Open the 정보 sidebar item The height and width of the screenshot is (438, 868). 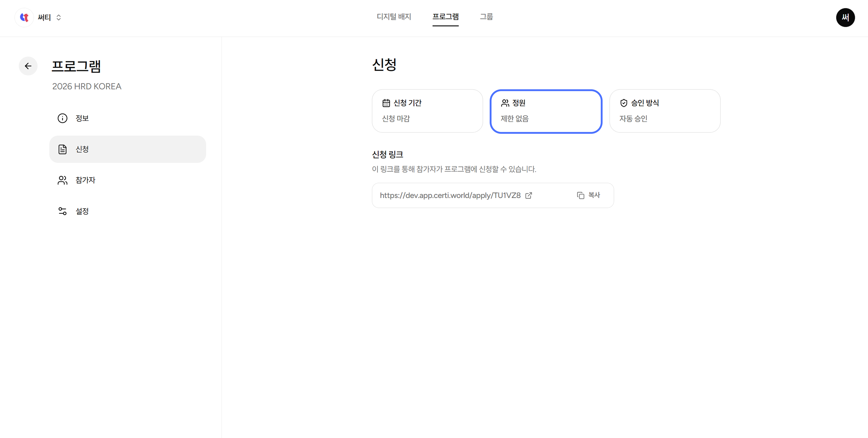pyautogui.click(x=128, y=118)
